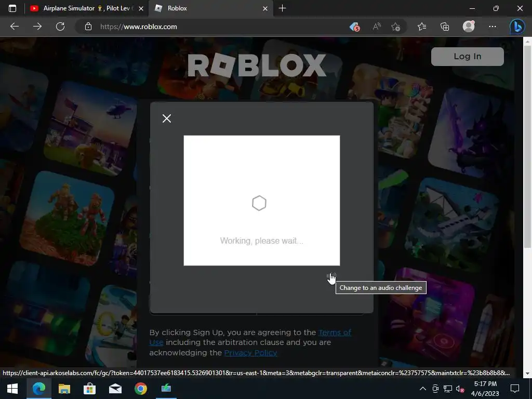Open Microsoft Store from the taskbar
This screenshot has width=532, height=399.
click(x=89, y=389)
